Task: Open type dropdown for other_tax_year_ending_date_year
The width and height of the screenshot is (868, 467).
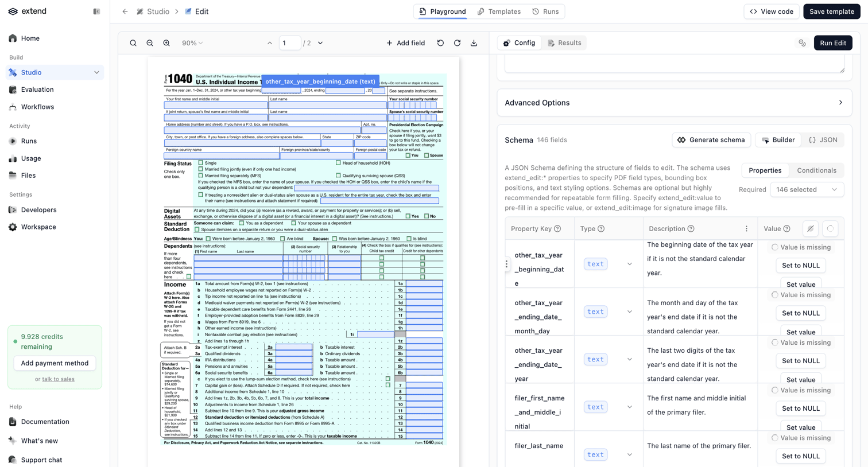Action: click(x=629, y=359)
